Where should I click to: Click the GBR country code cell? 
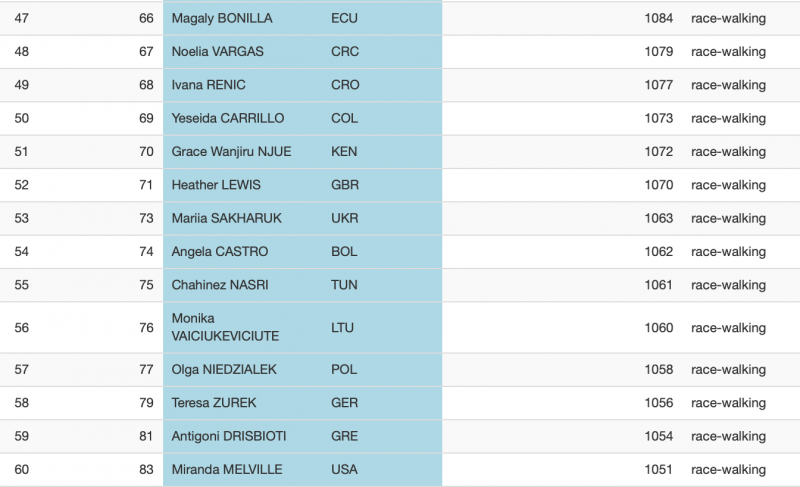(345, 185)
